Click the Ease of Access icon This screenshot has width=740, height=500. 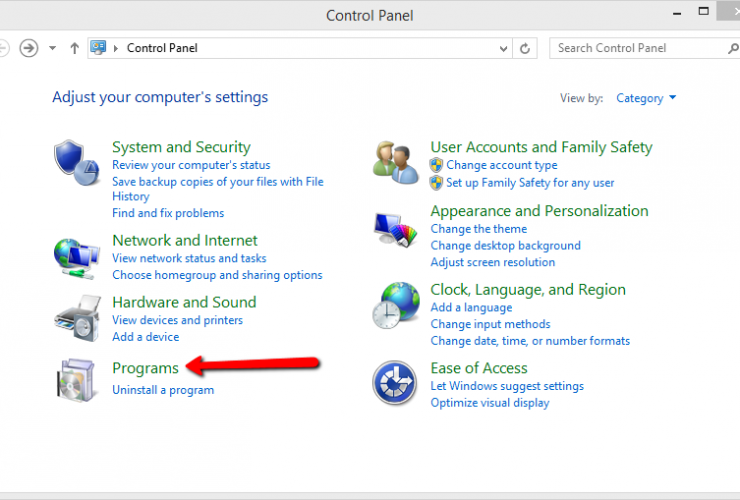395,382
